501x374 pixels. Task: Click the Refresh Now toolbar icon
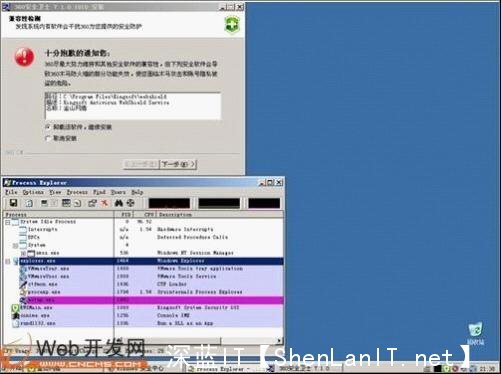[x=29, y=203]
